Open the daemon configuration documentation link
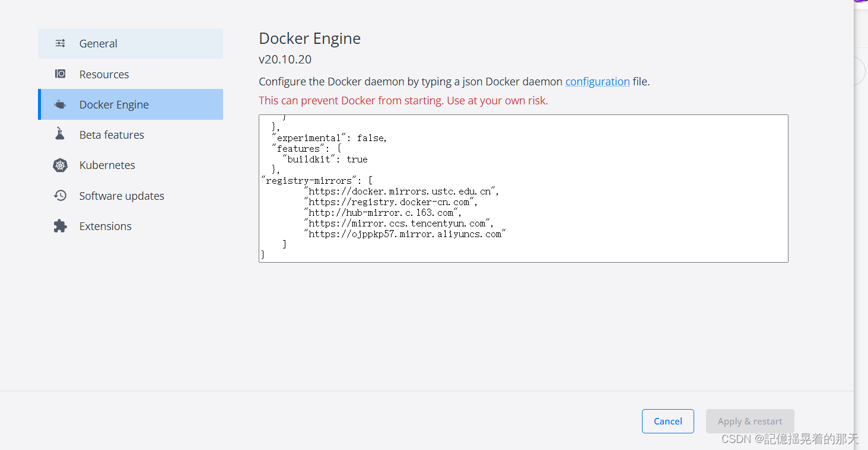Screen dimensions: 868x450 (x=597, y=81)
